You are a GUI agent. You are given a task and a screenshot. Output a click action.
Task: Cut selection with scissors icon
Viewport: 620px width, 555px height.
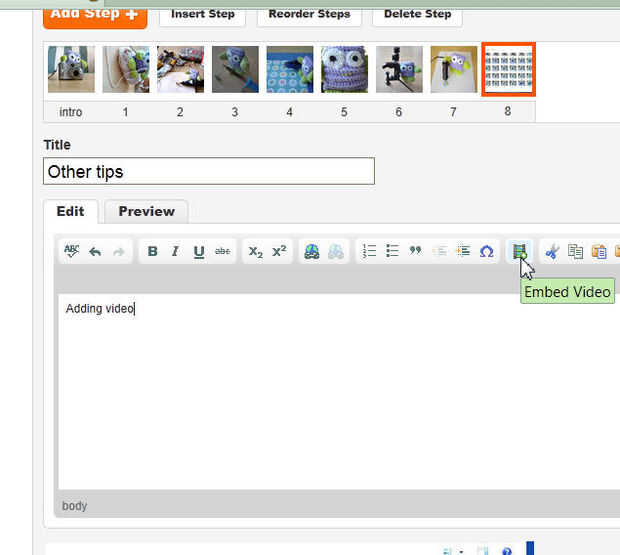tap(552, 251)
